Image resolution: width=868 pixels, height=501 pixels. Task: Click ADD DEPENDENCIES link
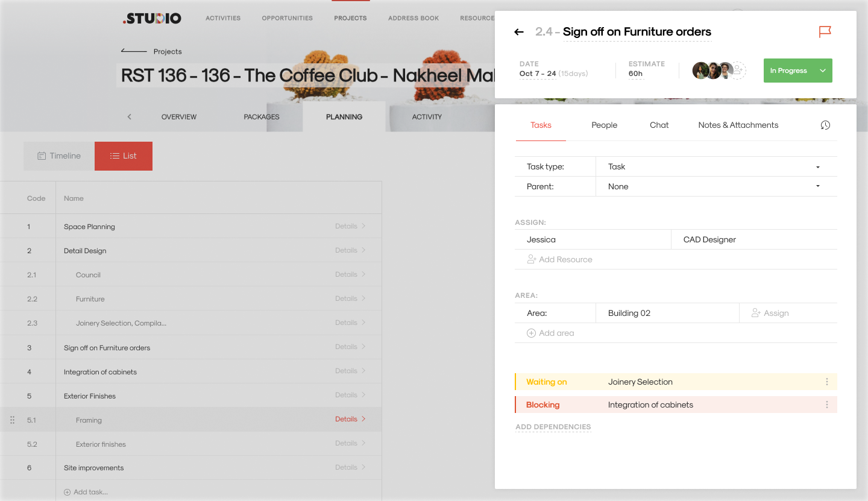[x=553, y=427]
